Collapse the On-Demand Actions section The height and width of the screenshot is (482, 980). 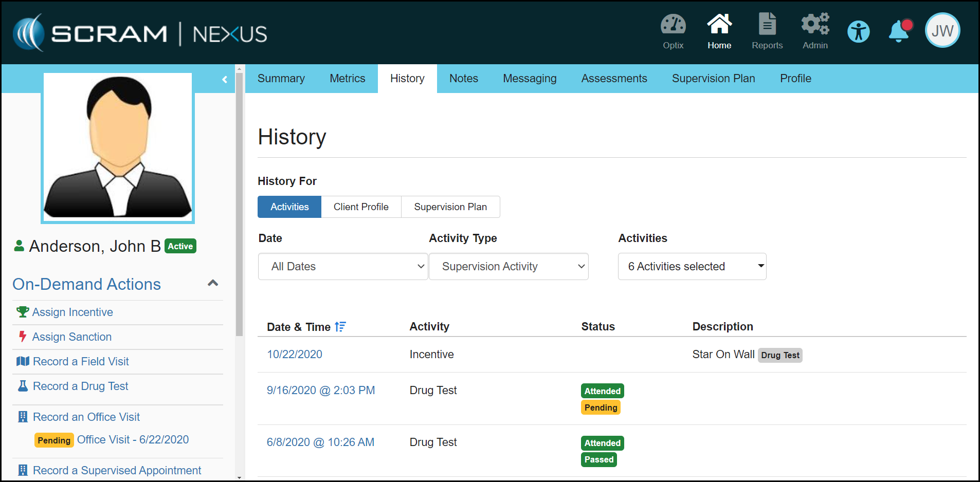213,283
